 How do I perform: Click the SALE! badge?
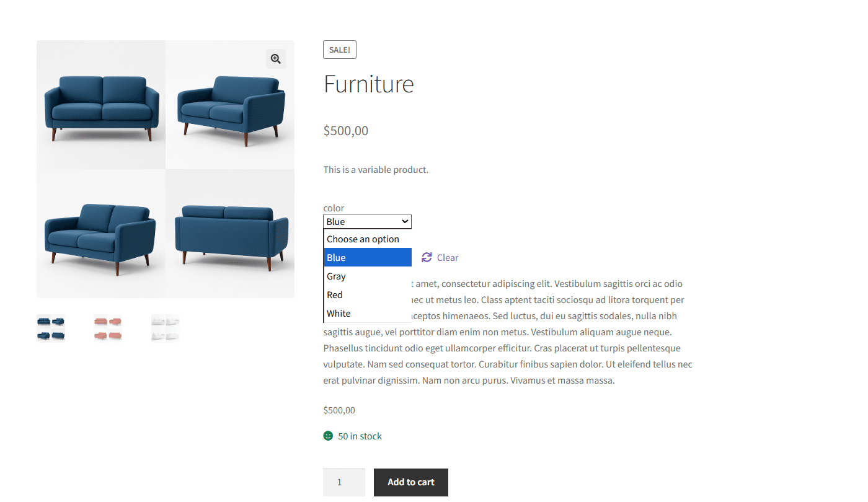340,50
